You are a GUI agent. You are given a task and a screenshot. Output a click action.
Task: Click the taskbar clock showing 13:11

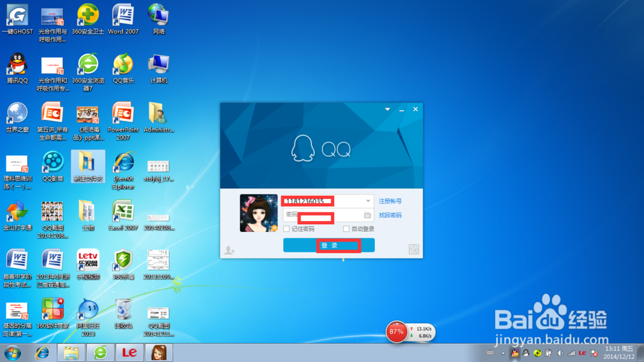pos(620,353)
